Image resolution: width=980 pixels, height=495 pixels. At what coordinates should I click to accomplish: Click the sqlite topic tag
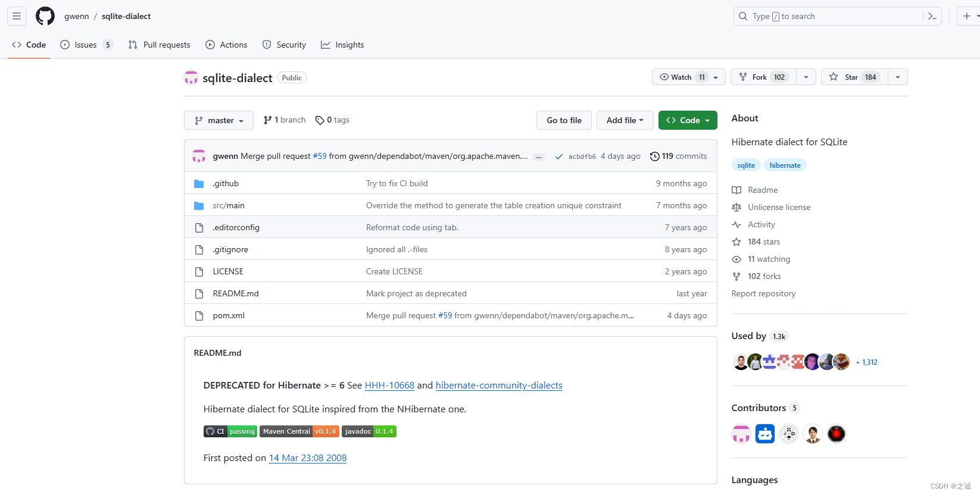pyautogui.click(x=745, y=165)
